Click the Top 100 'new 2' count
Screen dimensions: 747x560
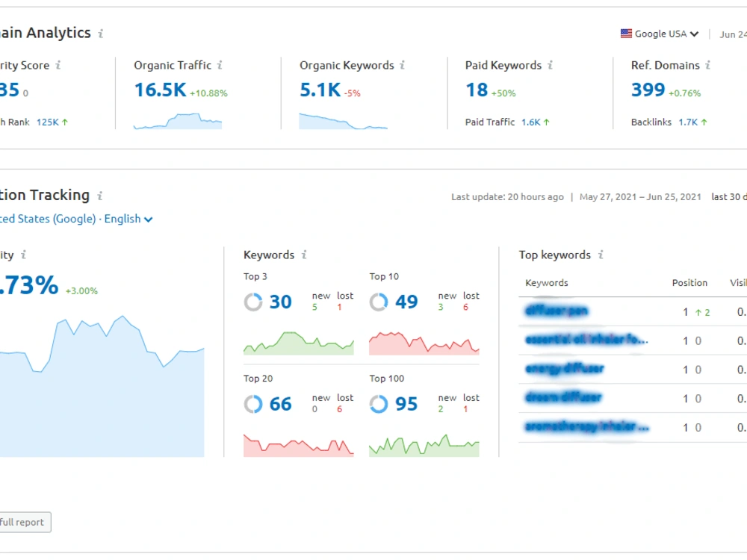tap(441, 409)
